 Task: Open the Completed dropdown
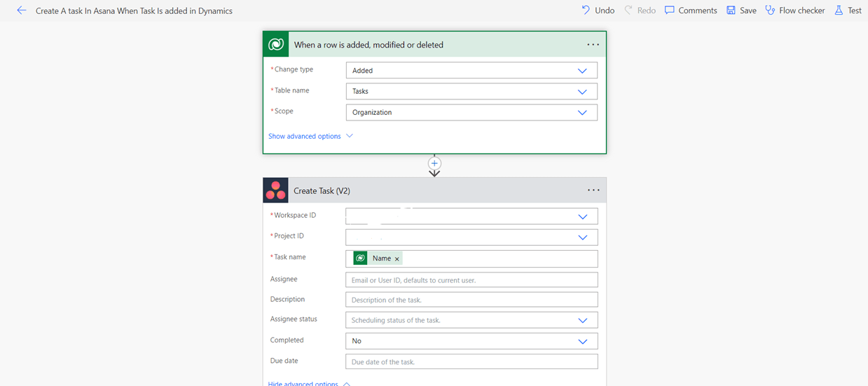coord(581,341)
